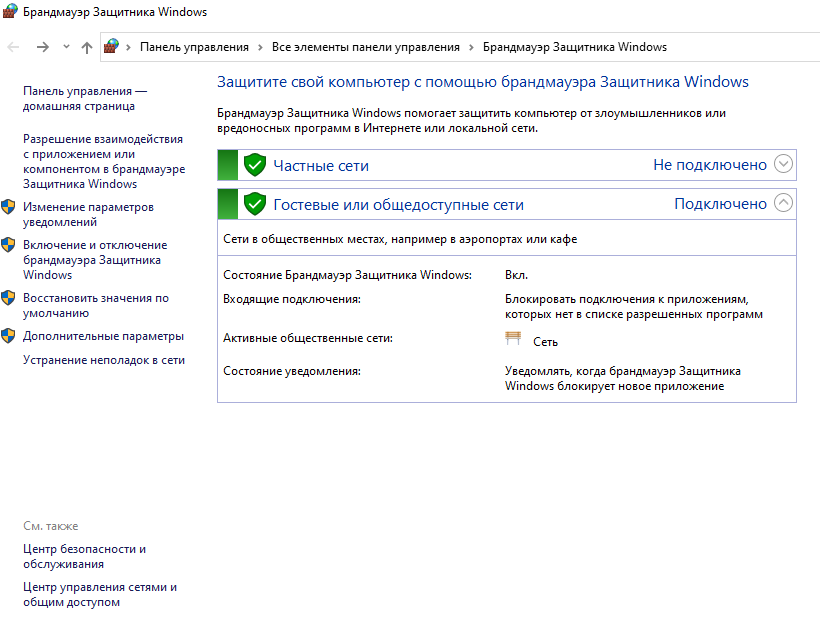The width and height of the screenshot is (820, 624).
Task: Open 'Дополнительные параметры' link
Action: (104, 336)
